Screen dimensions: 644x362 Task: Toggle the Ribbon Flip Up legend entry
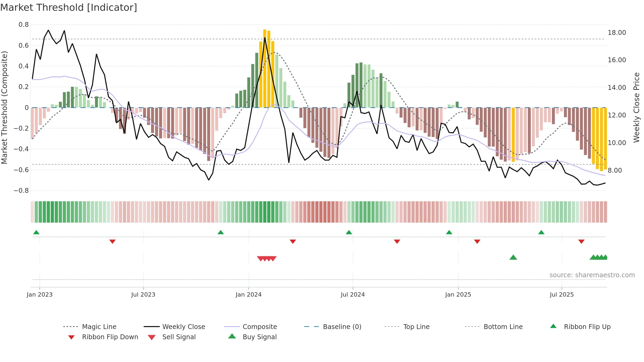point(580,327)
